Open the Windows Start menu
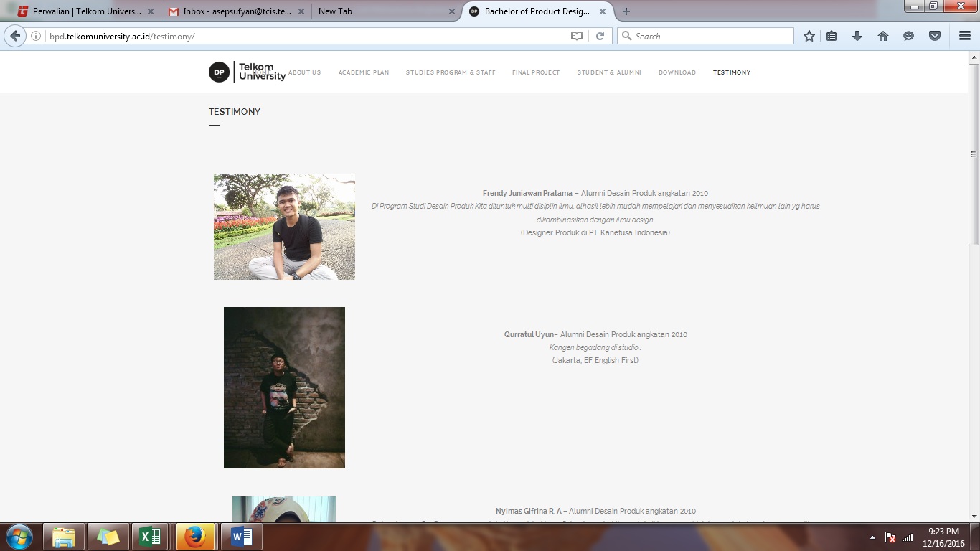Viewport: 980px width, 551px height. click(18, 537)
